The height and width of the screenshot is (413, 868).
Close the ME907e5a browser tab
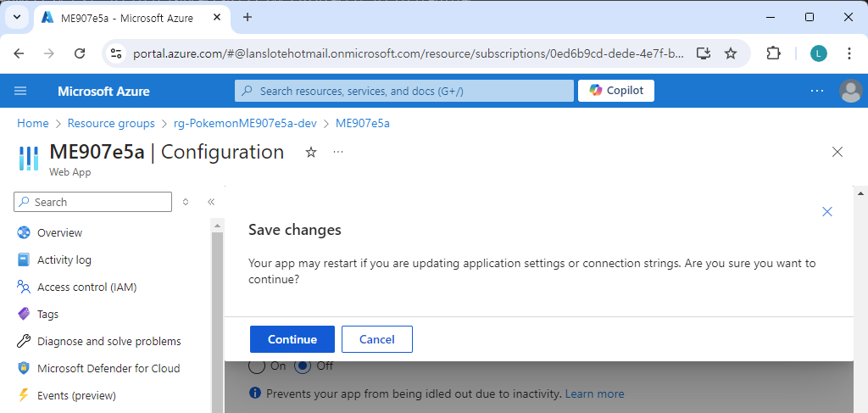[x=218, y=17]
